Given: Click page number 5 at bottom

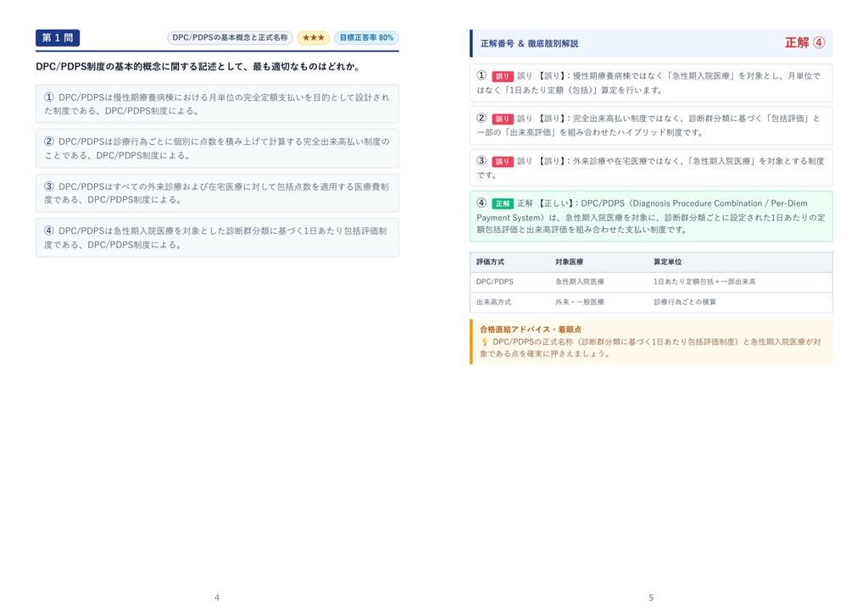Looking at the screenshot, I should click(x=651, y=597).
